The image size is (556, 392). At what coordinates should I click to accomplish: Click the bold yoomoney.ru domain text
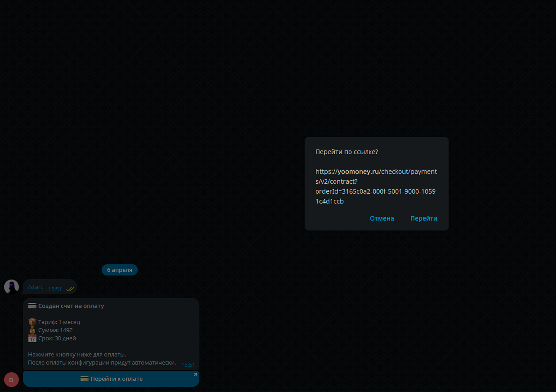[358, 171]
